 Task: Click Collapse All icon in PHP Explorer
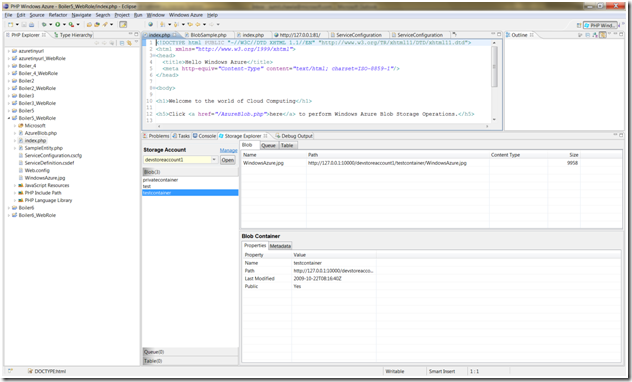121,42
